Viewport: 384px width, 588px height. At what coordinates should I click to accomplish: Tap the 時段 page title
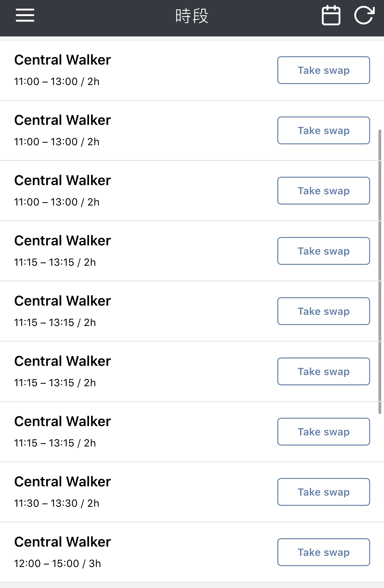tap(192, 16)
